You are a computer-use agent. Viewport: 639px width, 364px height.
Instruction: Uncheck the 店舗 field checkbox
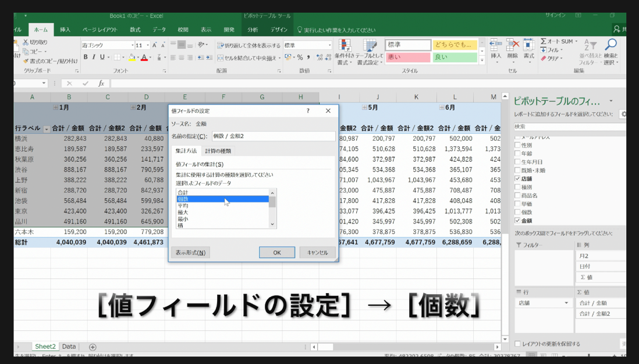click(x=517, y=179)
